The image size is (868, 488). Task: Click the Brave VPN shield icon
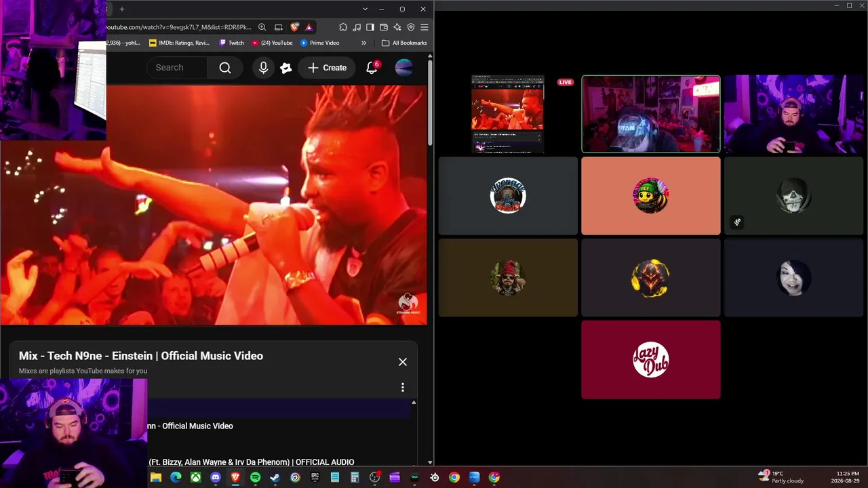(x=411, y=27)
